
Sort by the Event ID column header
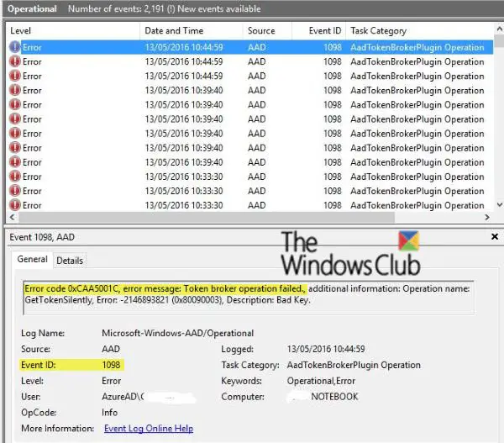pyautogui.click(x=324, y=31)
